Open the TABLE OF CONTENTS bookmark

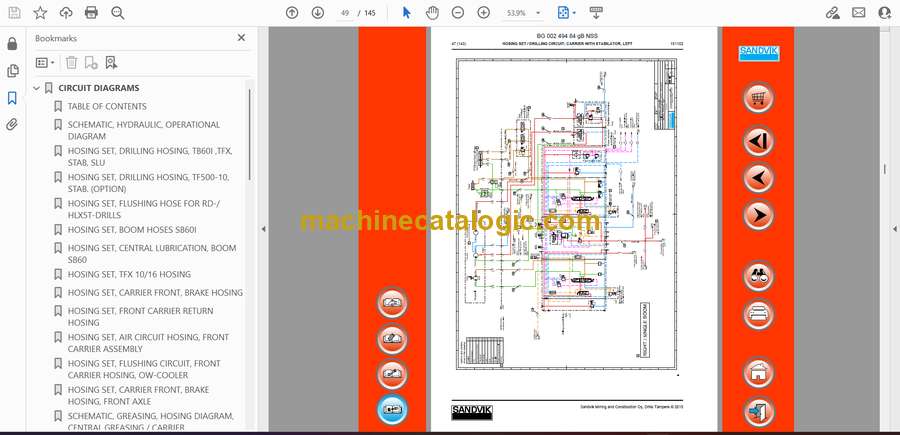pyautogui.click(x=107, y=106)
